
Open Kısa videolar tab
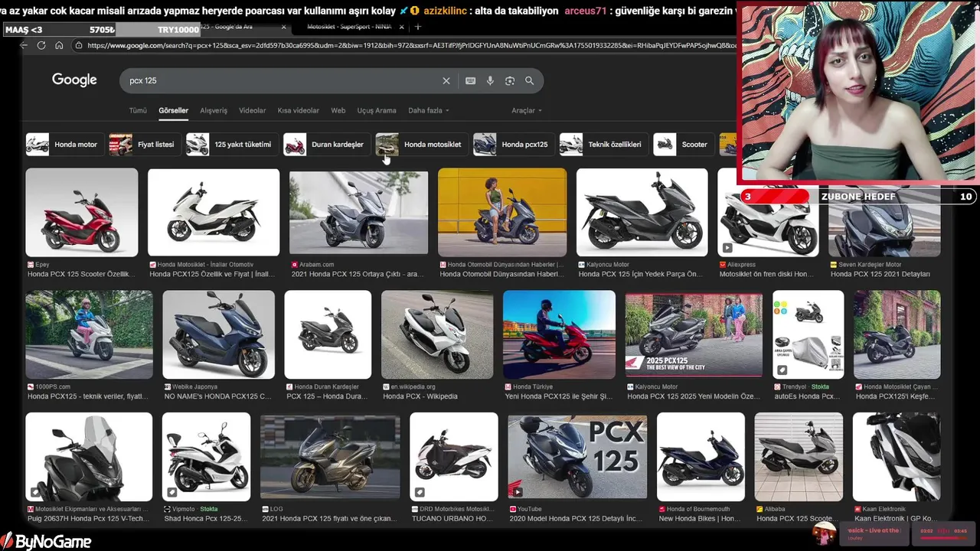click(x=299, y=110)
